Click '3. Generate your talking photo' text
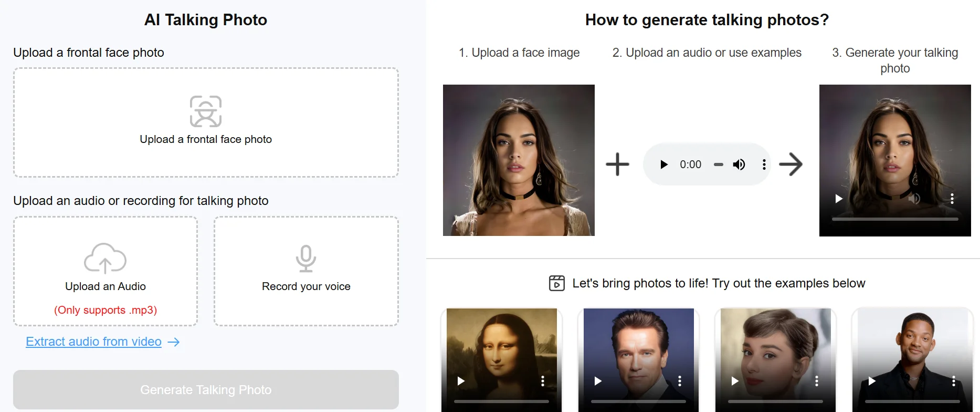This screenshot has width=980, height=412. tap(895, 60)
